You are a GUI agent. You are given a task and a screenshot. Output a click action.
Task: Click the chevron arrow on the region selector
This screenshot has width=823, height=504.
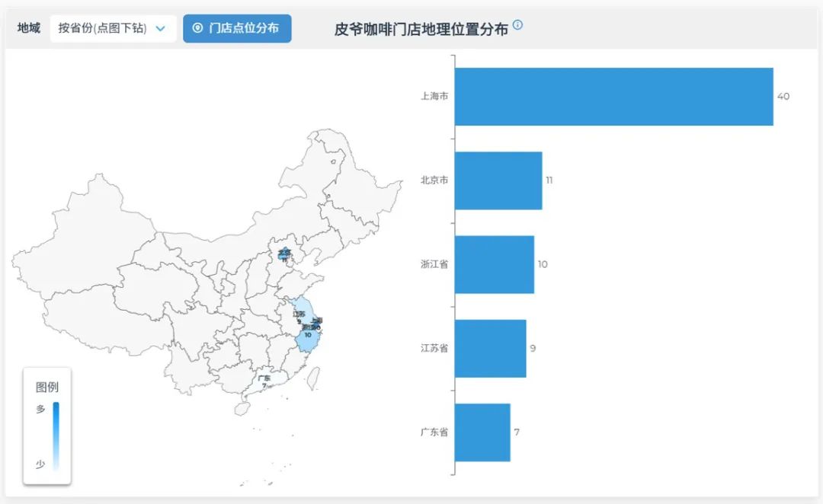pos(160,27)
